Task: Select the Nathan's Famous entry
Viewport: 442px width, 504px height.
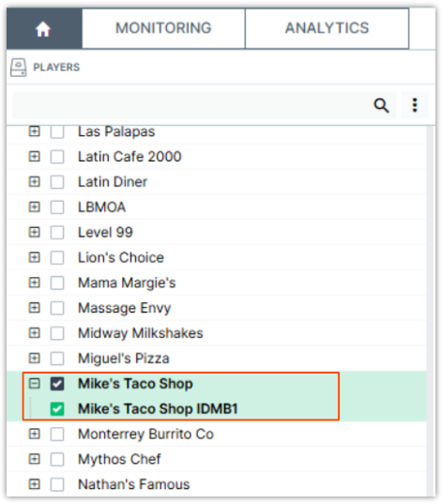Action: pos(133,484)
